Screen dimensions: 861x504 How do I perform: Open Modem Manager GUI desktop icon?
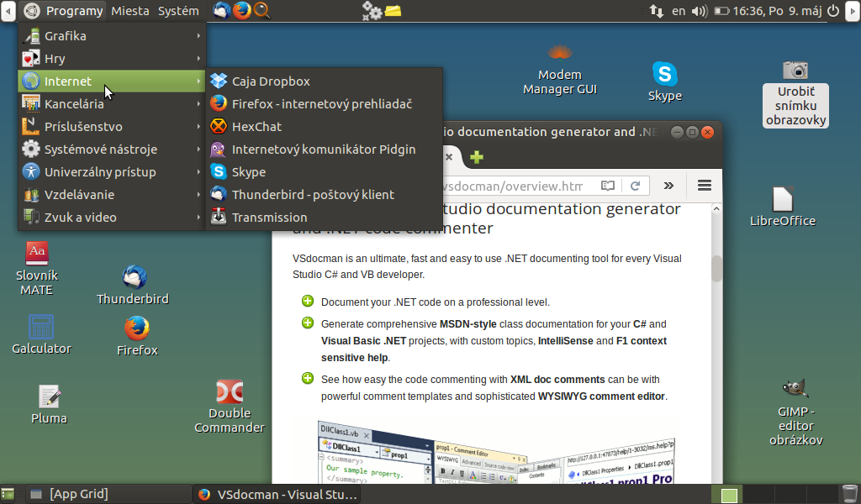[x=559, y=71]
